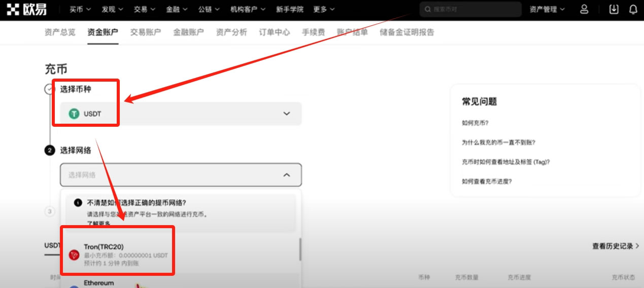Click the 了解更多 link
The width and height of the screenshot is (644, 288).
pyautogui.click(x=98, y=224)
